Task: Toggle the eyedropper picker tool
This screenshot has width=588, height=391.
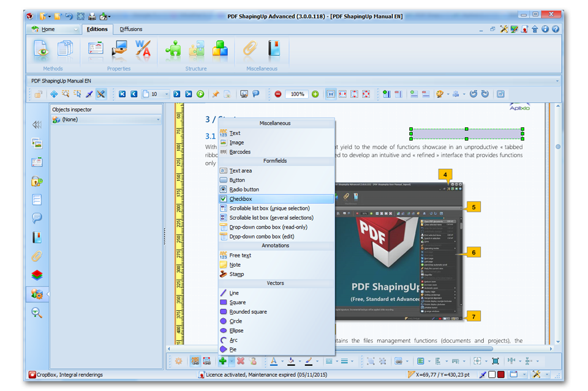Action: click(x=89, y=94)
